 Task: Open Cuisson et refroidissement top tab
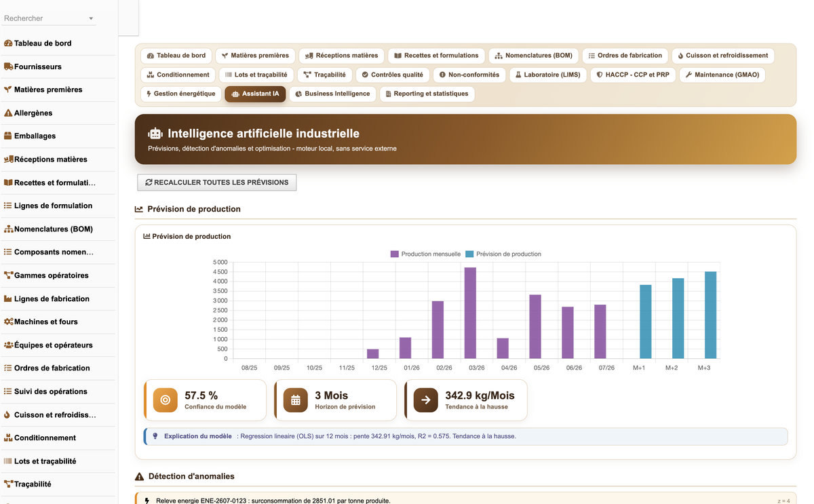(x=722, y=56)
